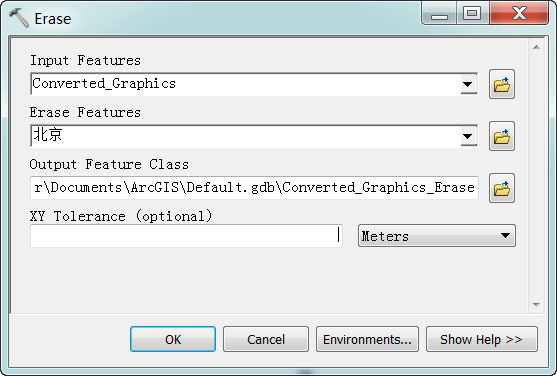The image size is (557, 376).
Task: Focus the Output Feature Class path field
Action: pos(254,188)
